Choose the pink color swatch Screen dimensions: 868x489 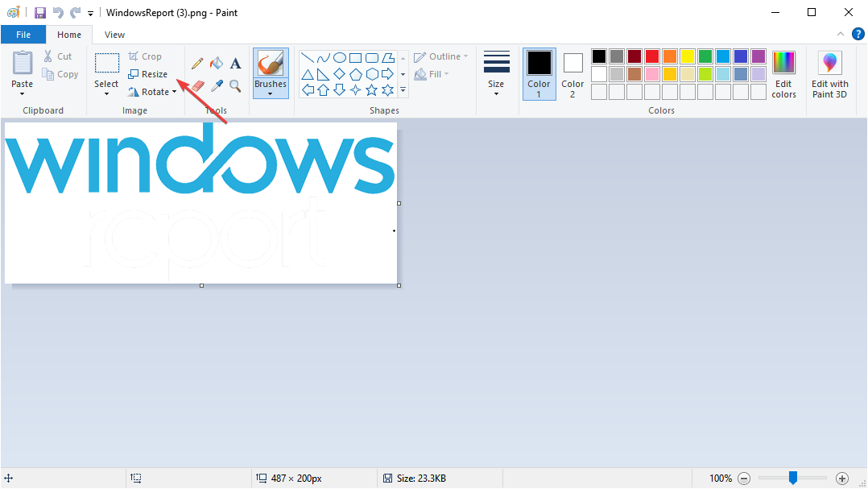pos(652,73)
